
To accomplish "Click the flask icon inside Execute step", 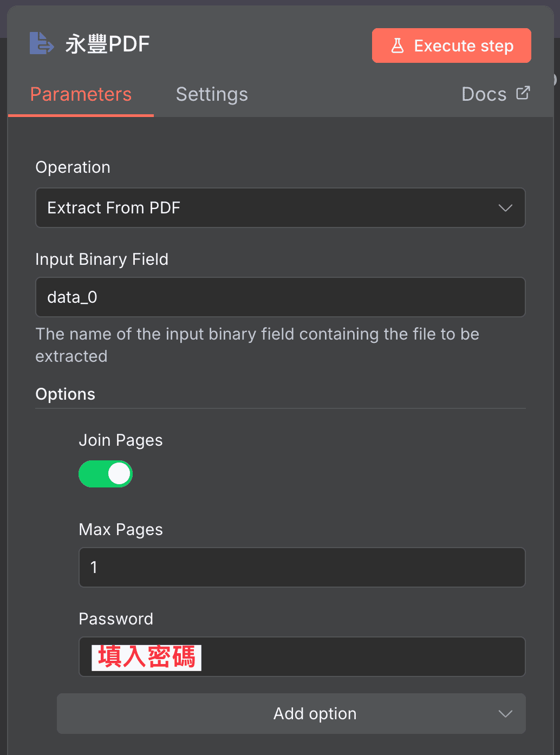I will 398,45.
